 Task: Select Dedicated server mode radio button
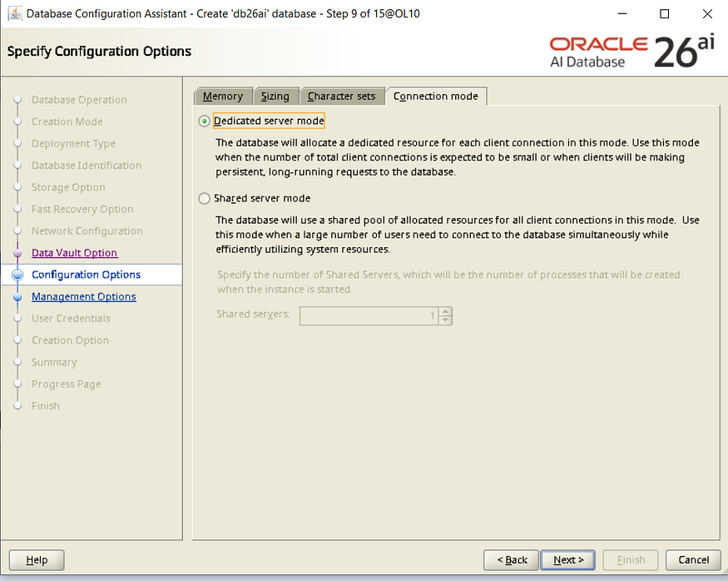click(x=204, y=122)
